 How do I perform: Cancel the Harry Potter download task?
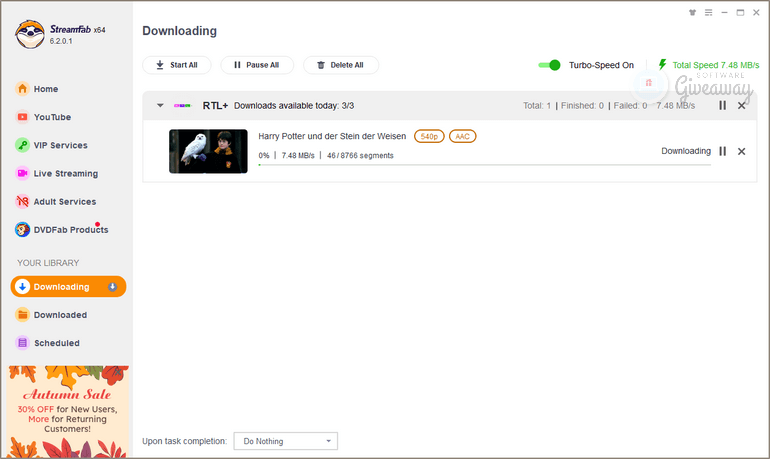[x=742, y=151]
